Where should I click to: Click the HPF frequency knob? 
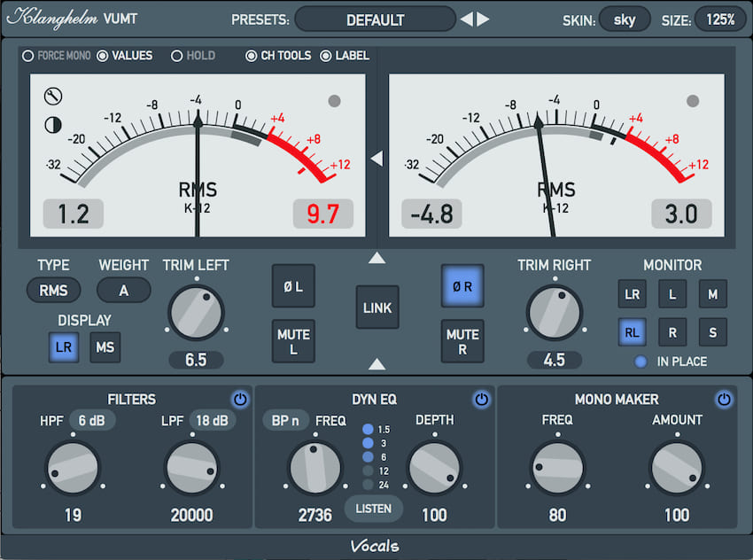(x=73, y=468)
